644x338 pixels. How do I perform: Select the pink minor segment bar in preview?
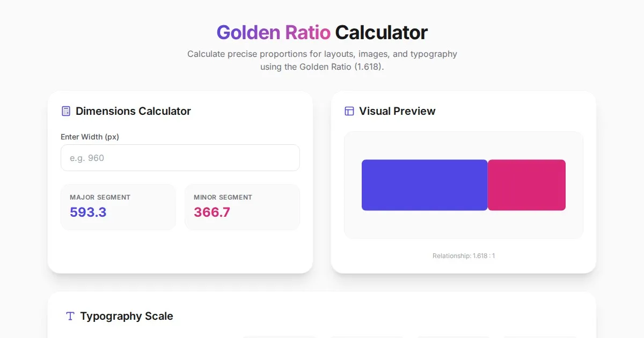(526, 185)
